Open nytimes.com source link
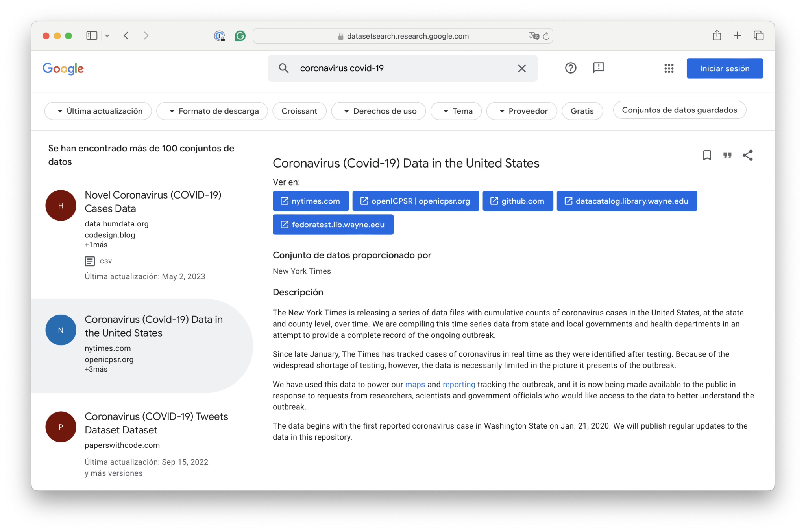Screen dimensions: 806x532 pyautogui.click(x=311, y=201)
